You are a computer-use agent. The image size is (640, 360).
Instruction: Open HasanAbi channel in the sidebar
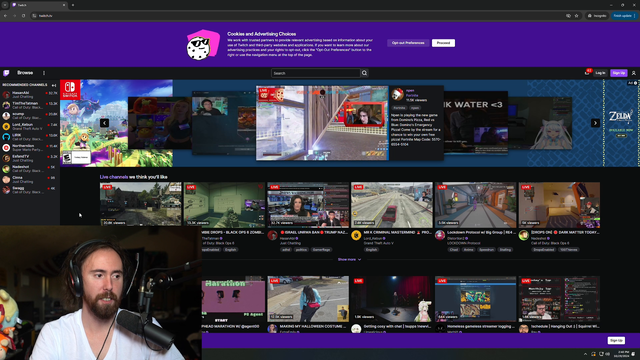(x=30, y=95)
